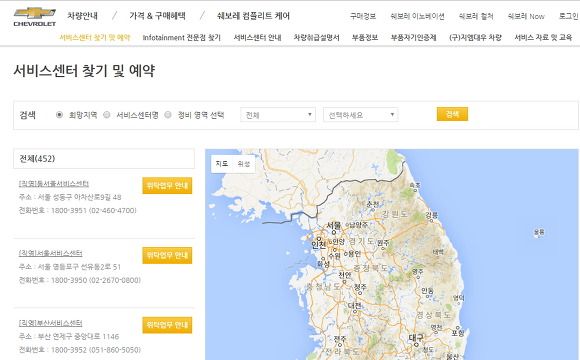Open the Infotainment 전문점 찾기 sub-menu
580x360 pixels.
pos(182,37)
